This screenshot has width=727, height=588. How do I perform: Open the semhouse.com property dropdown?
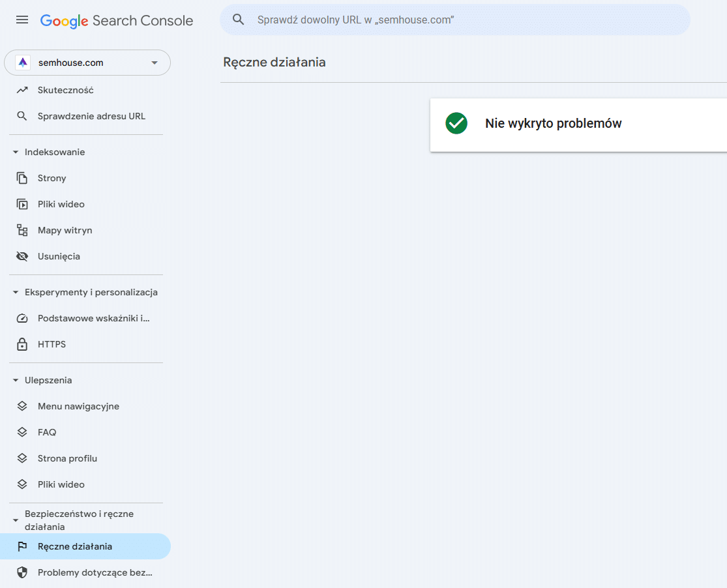coord(87,63)
